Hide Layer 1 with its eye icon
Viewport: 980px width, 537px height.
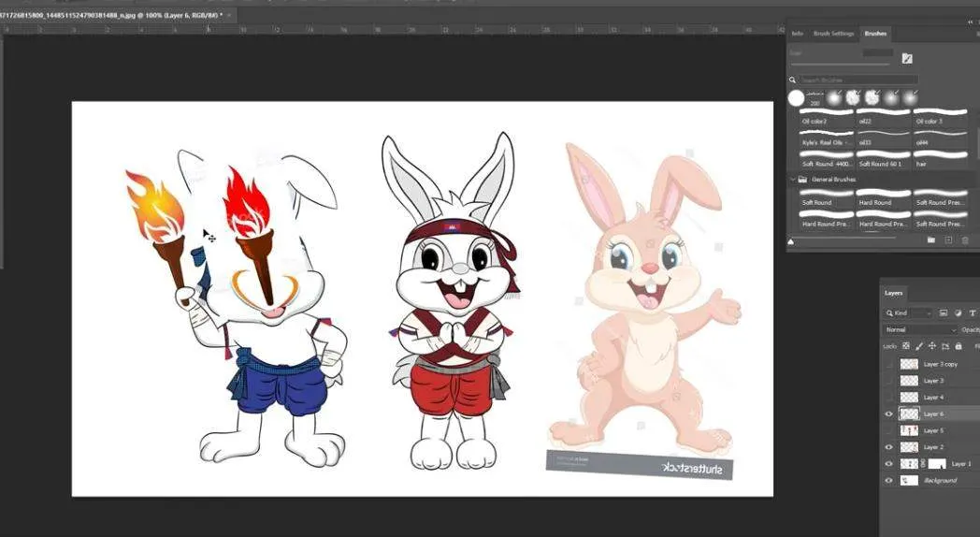pos(888,464)
